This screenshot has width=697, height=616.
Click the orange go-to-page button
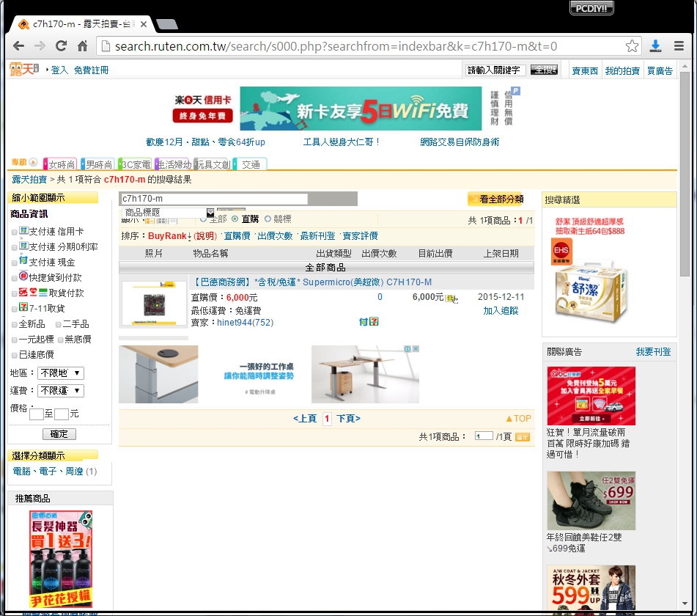coord(523,437)
